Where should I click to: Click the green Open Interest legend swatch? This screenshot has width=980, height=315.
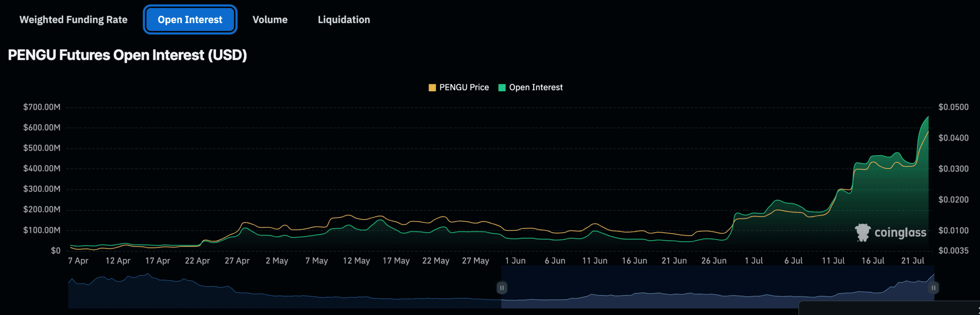pyautogui.click(x=502, y=88)
